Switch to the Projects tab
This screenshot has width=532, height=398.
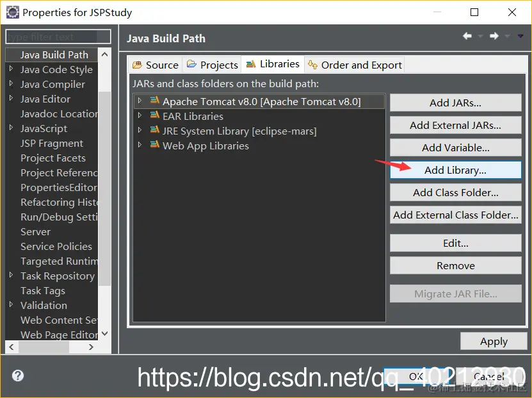point(212,65)
